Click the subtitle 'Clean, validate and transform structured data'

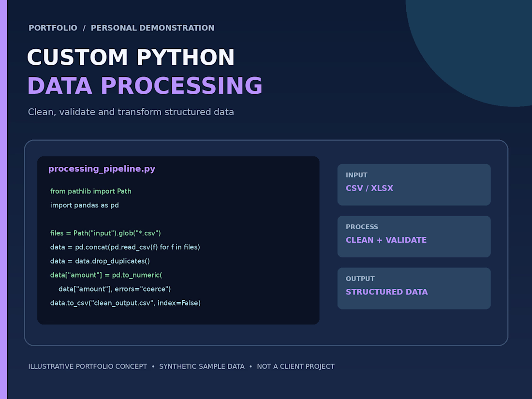131,112
